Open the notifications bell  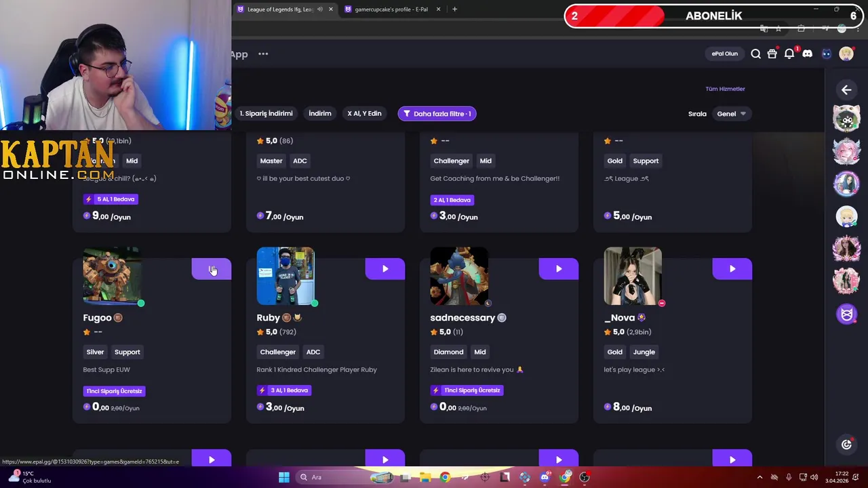789,54
